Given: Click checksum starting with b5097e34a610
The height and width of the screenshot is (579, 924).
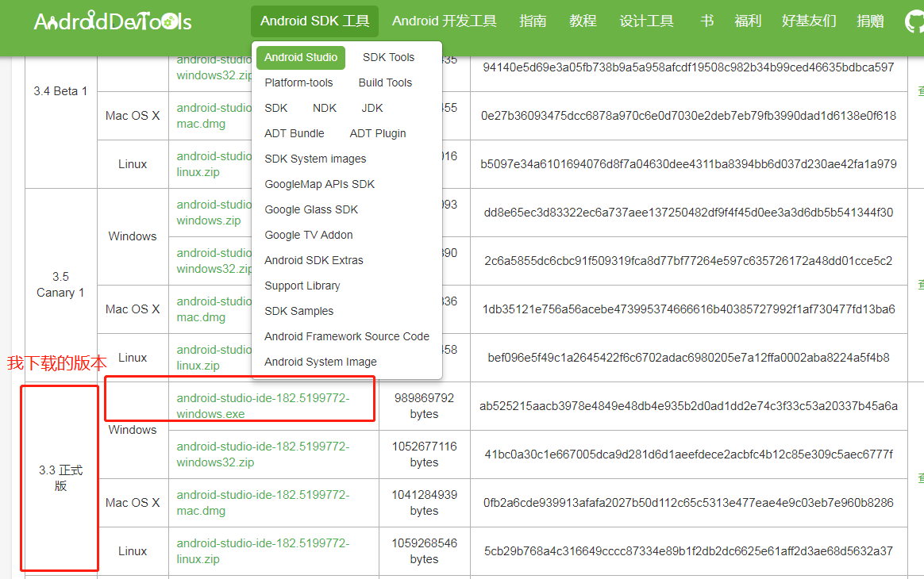Looking at the screenshot, I should coord(688,164).
